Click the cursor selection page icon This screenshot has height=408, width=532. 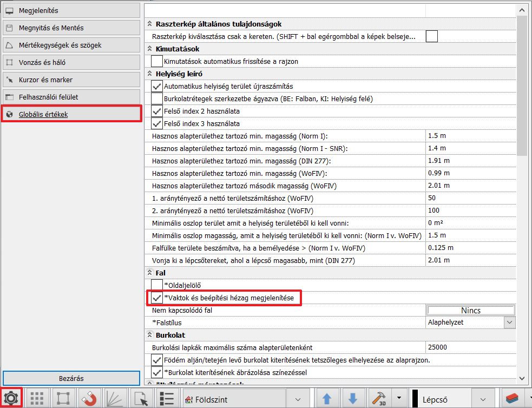click(141, 399)
